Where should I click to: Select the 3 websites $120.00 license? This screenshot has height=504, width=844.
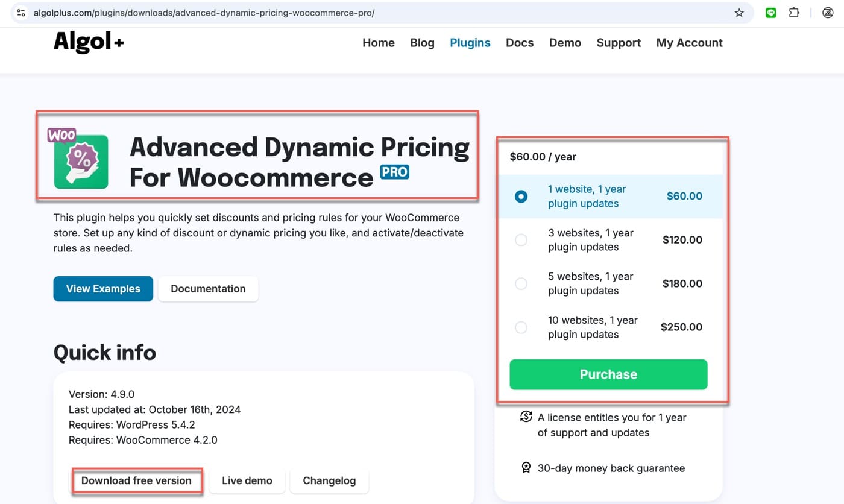608,240
